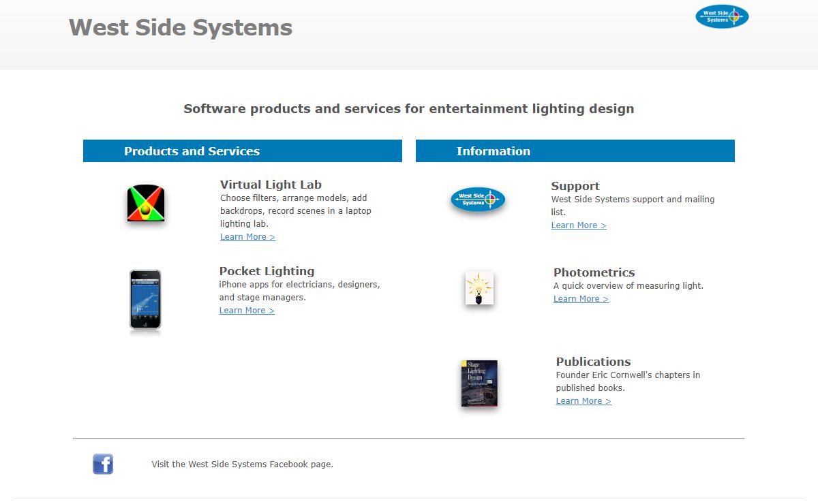The height and width of the screenshot is (504, 818).
Task: Open the Virtual Light Lab app icon
Action: point(146,204)
